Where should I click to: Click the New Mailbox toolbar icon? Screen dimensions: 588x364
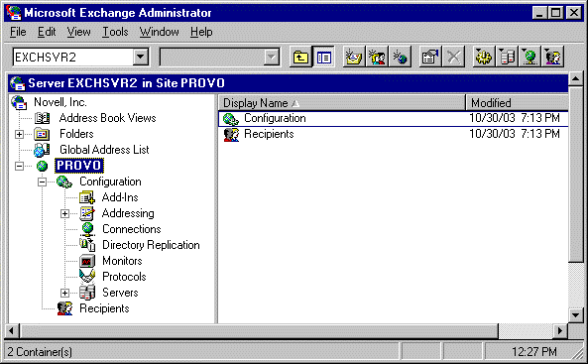pos(353,58)
